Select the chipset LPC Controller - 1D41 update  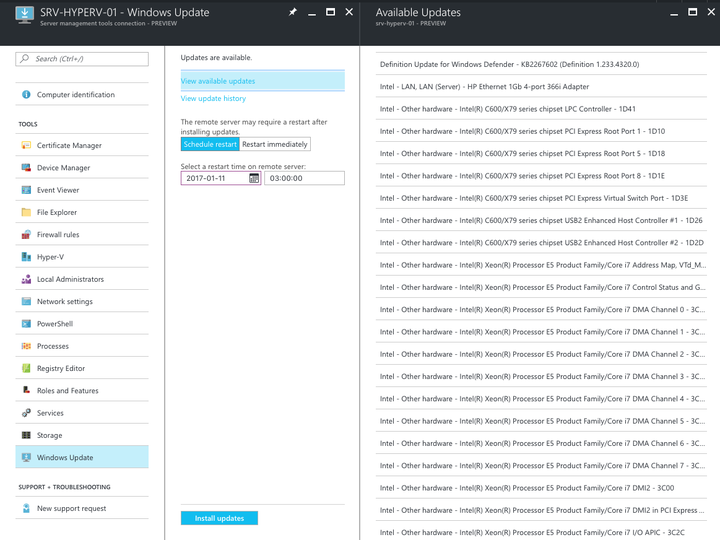(x=541, y=109)
